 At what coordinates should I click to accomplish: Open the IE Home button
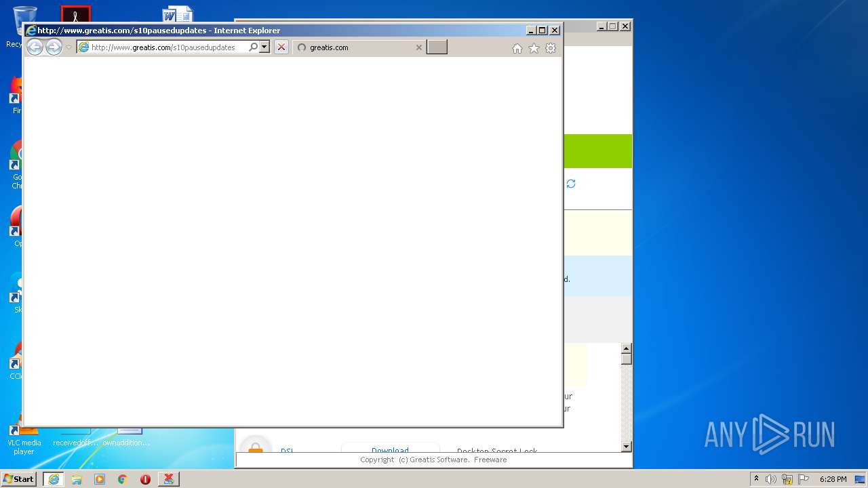pos(517,48)
